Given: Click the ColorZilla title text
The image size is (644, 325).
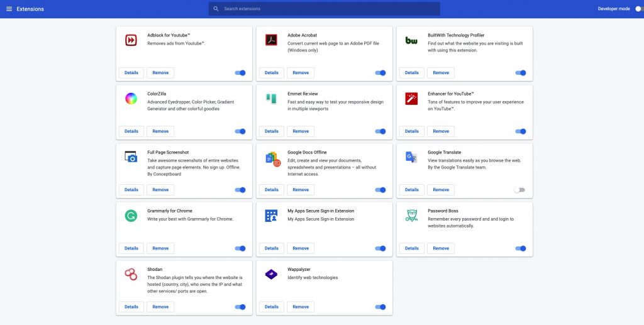Looking at the screenshot, I should [x=157, y=94].
